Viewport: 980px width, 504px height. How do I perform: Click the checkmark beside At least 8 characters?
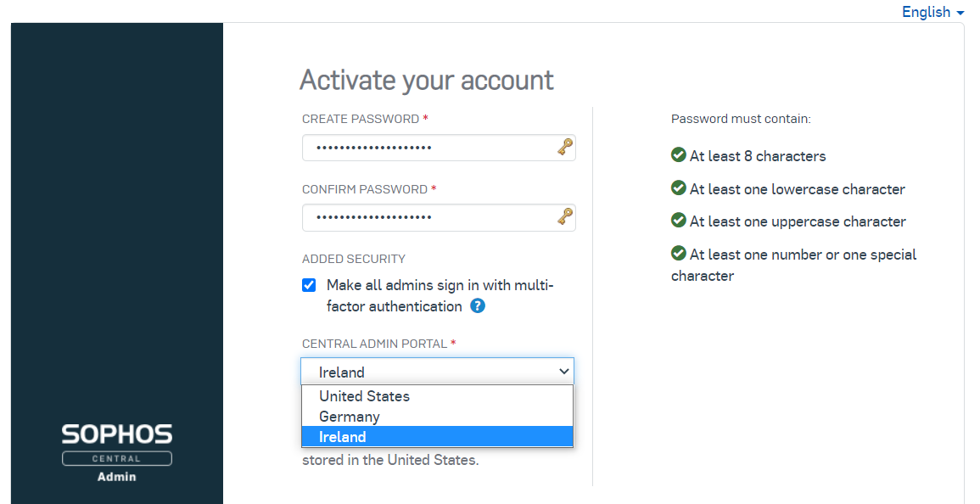[x=678, y=154]
